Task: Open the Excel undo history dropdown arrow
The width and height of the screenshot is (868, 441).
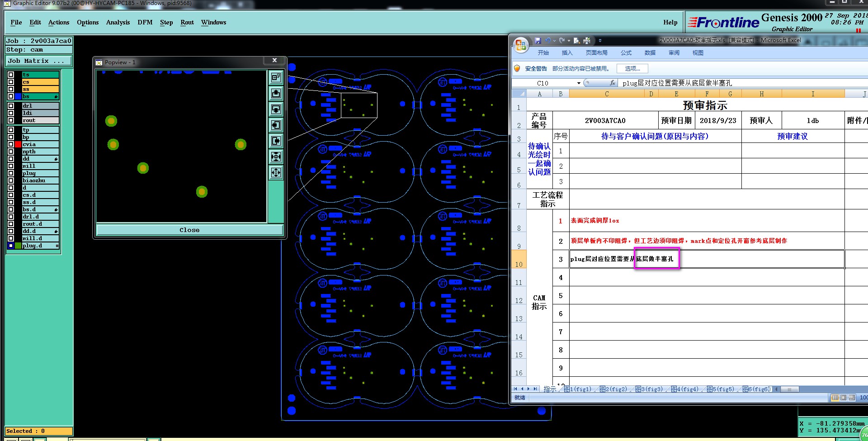Action: pos(555,41)
